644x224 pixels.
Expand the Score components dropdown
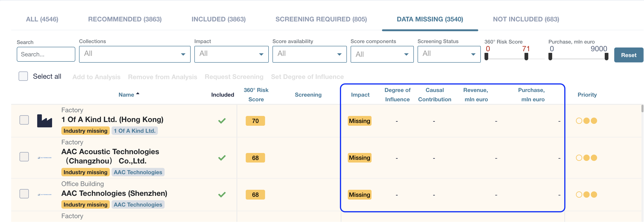coord(382,54)
